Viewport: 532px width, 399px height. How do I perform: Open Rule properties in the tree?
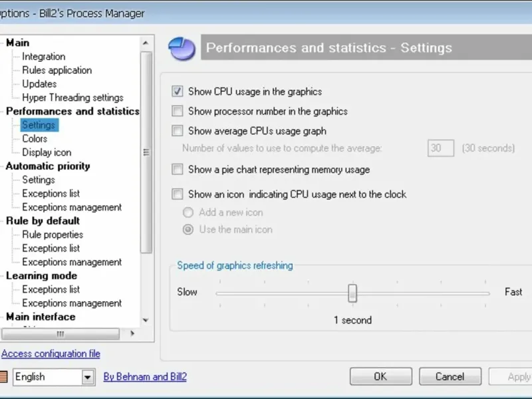point(53,235)
